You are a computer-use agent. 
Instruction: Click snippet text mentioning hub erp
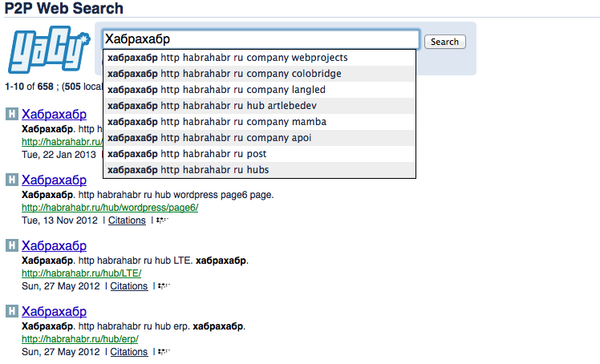pos(133,326)
